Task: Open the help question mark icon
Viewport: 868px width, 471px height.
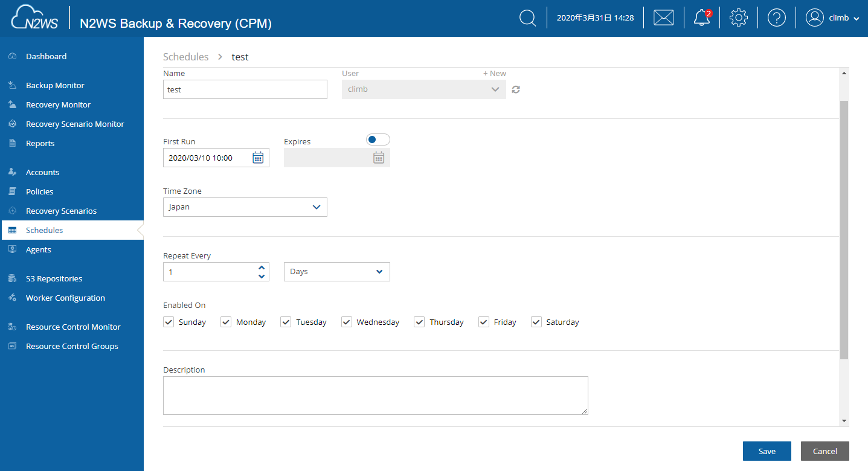Action: pyautogui.click(x=777, y=18)
